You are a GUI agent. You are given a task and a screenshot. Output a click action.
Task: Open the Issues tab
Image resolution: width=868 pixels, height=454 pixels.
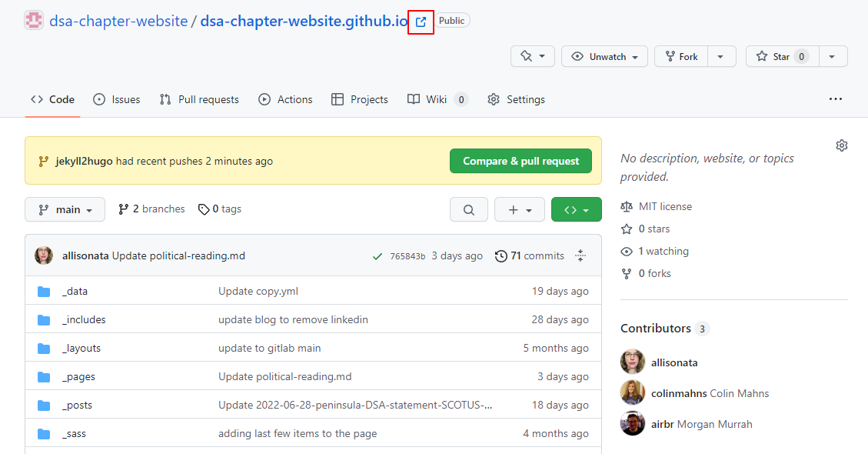[x=117, y=99]
